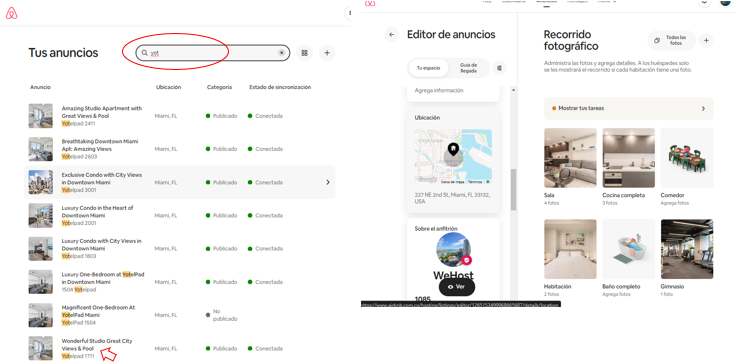Select the Tu espacio toggle option
738x364 pixels.
click(x=428, y=68)
